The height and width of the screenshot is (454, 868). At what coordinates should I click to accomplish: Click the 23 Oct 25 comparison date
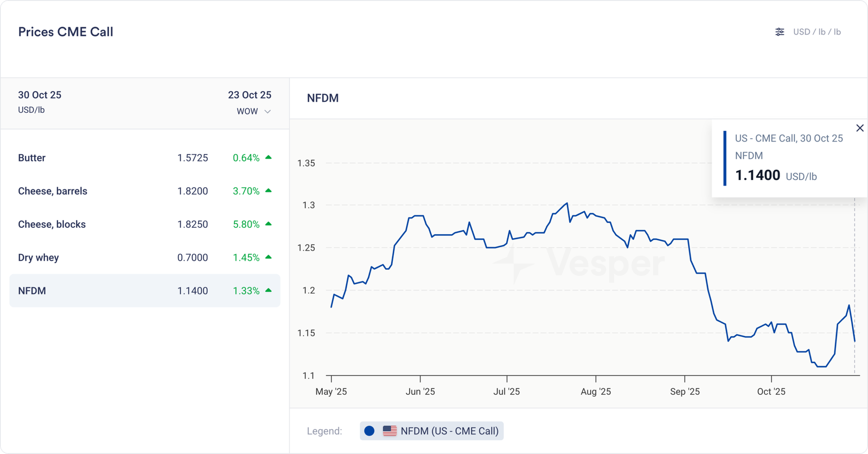pos(249,95)
